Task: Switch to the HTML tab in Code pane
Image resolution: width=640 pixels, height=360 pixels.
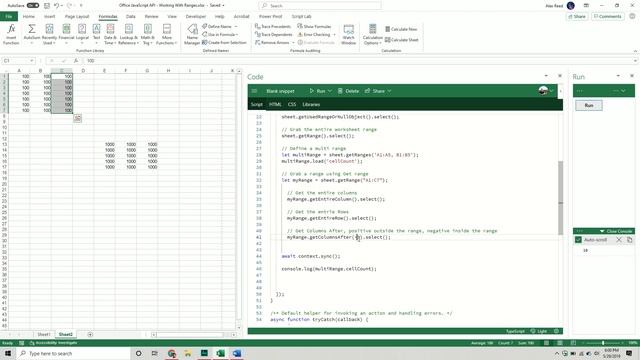Action: [275, 104]
